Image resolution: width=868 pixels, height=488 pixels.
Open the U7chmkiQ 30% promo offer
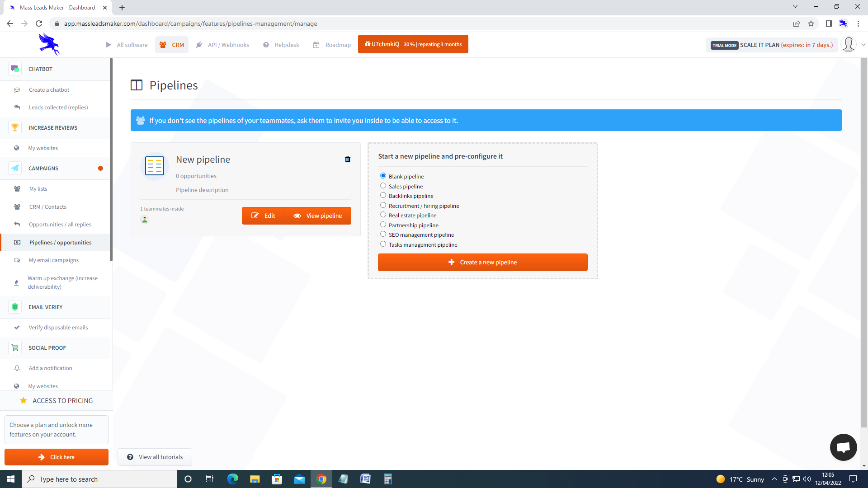click(413, 44)
